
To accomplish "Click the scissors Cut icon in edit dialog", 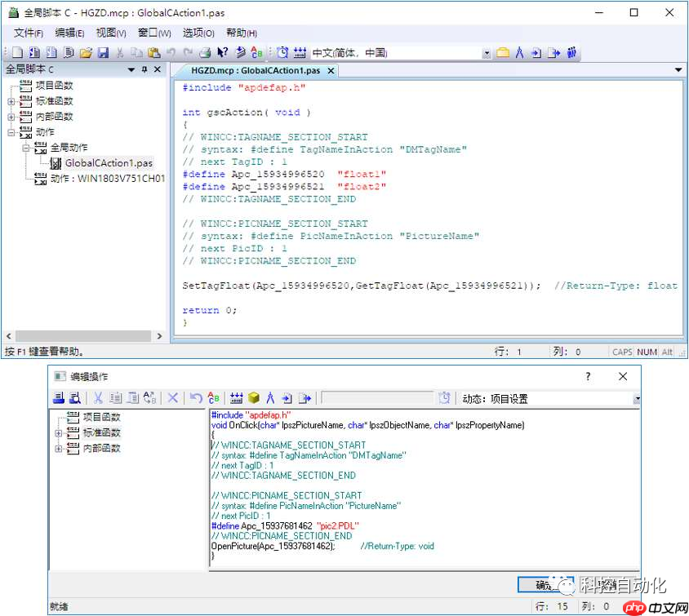I will tap(97, 398).
